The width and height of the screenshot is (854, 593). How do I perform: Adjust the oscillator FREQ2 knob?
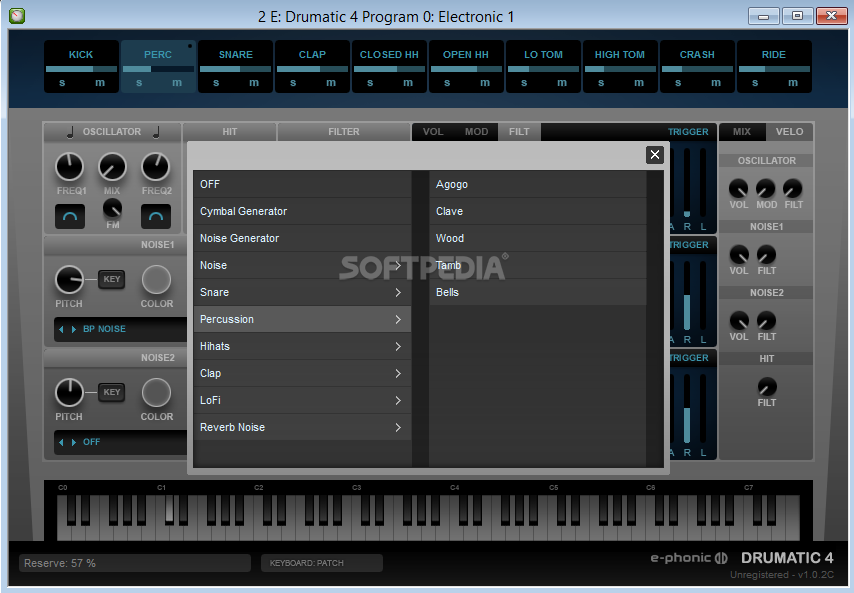point(156,167)
